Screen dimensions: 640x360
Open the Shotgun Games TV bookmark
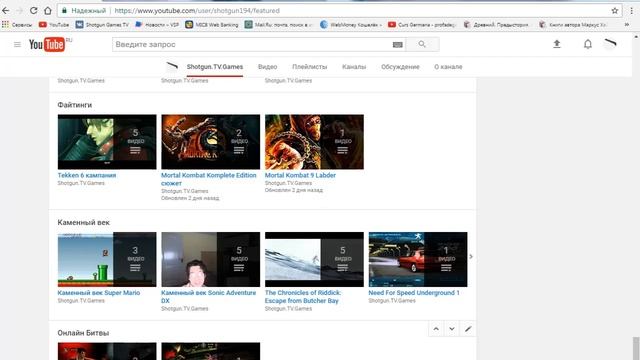102,24
